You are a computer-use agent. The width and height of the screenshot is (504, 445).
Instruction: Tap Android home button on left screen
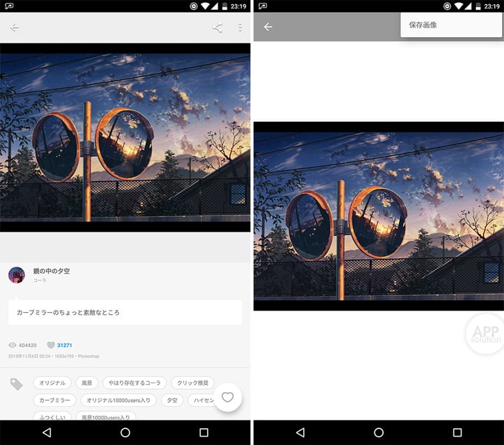(x=125, y=432)
